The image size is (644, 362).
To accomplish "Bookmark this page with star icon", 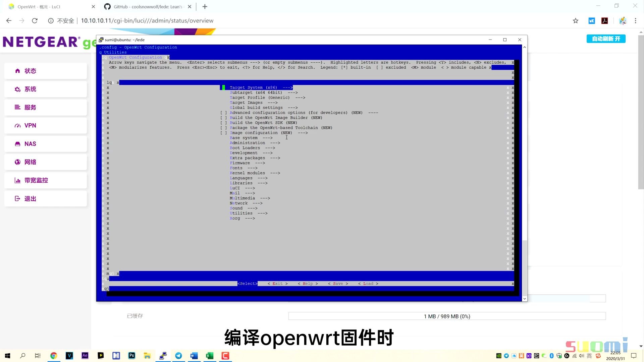I will [x=576, y=21].
